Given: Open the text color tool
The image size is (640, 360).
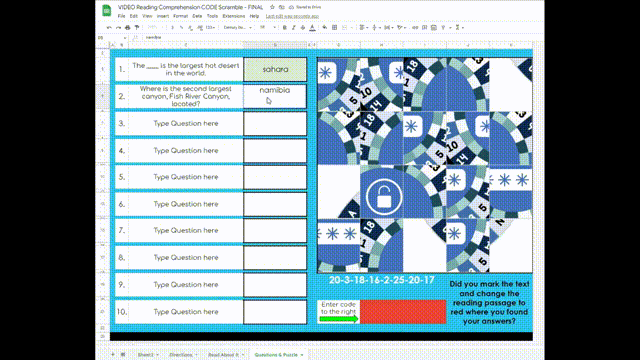Looking at the screenshot, I should click(x=312, y=28).
